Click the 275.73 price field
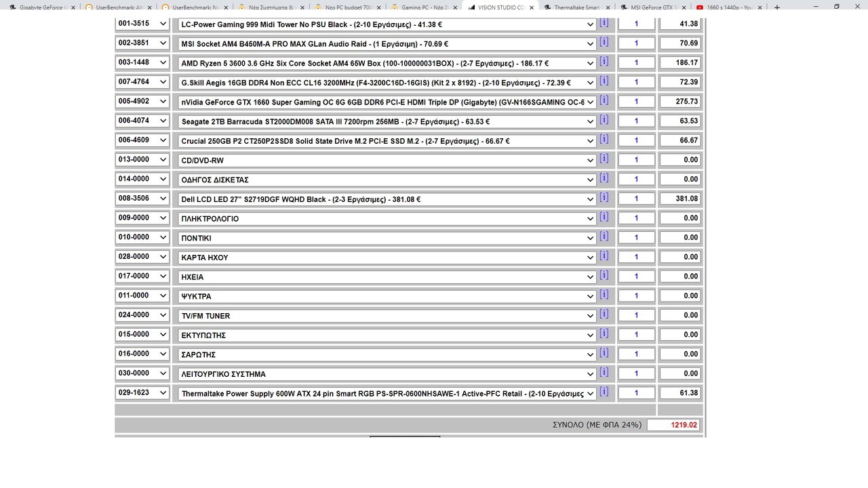The image size is (868, 488). tap(680, 101)
